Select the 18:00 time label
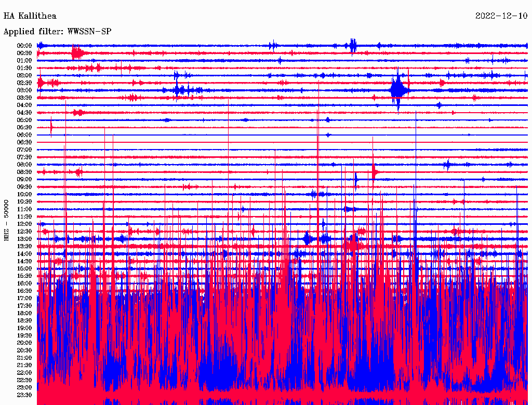 [24, 314]
